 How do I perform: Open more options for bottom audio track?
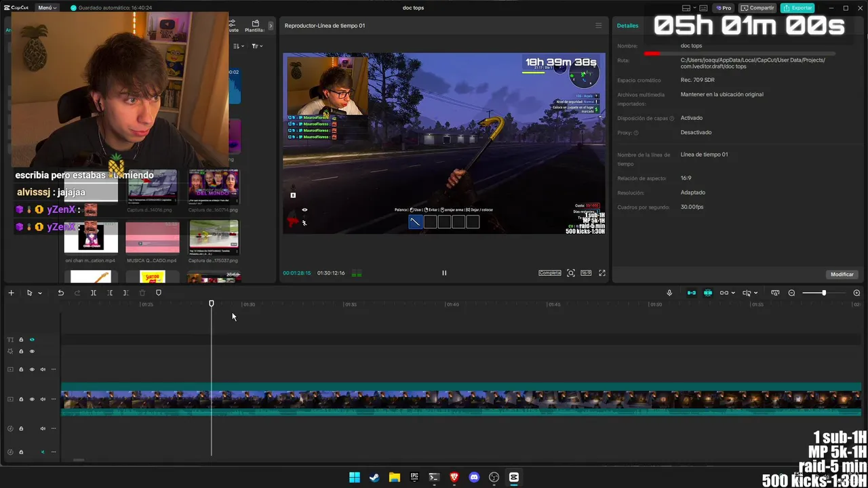click(x=54, y=452)
